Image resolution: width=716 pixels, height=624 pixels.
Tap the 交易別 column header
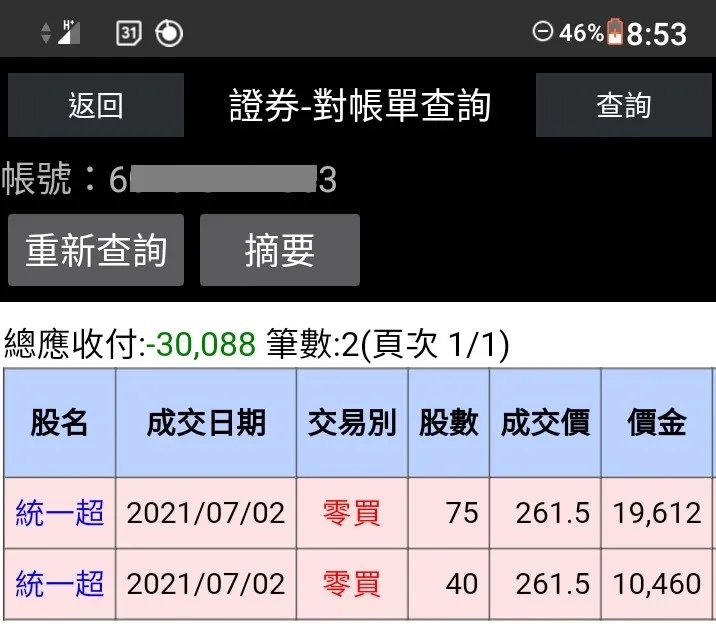pos(352,423)
